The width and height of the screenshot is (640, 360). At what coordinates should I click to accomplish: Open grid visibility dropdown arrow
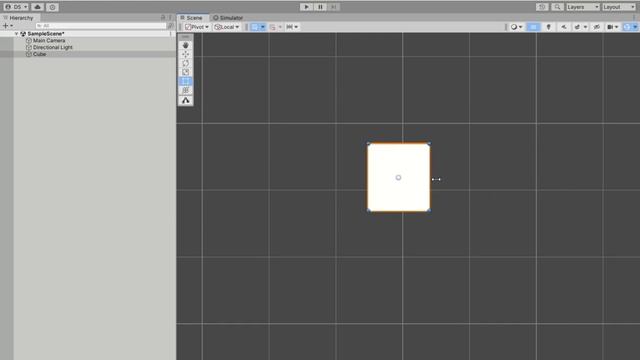tap(263, 27)
